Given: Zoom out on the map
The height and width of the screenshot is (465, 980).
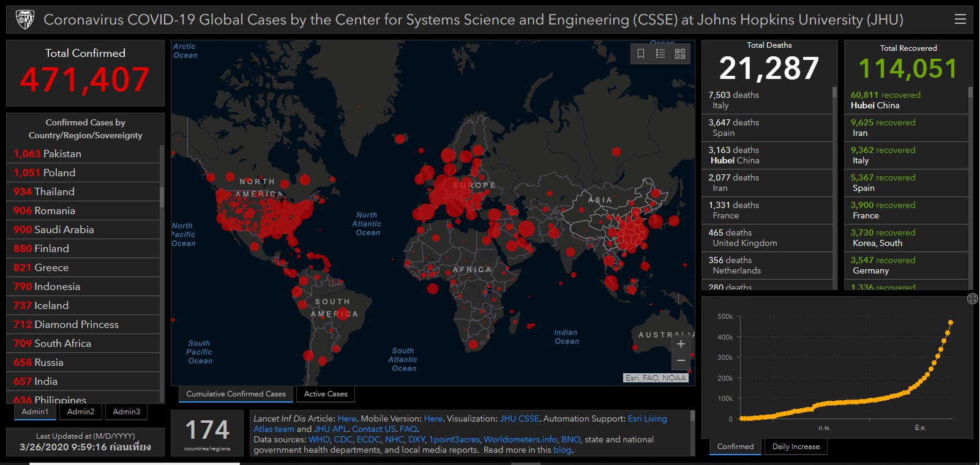Looking at the screenshot, I should point(681,361).
